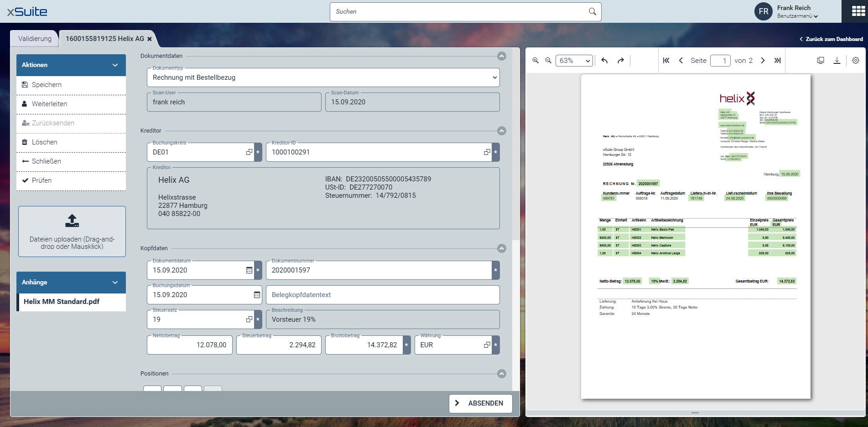Click the invoice page preview
Screen dimensions: 868x427
696,236
